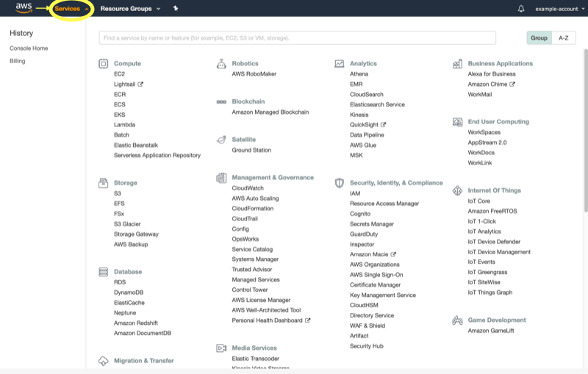Click the Business Applications icon

457,64
